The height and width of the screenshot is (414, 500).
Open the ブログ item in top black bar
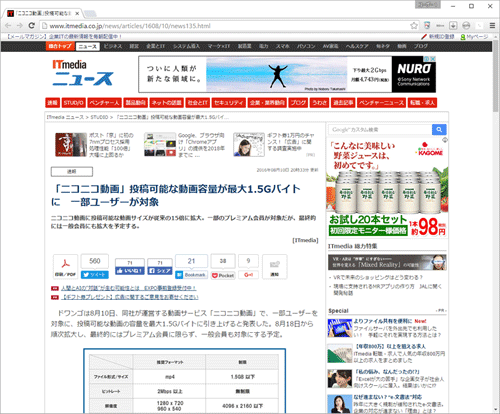click(x=421, y=46)
